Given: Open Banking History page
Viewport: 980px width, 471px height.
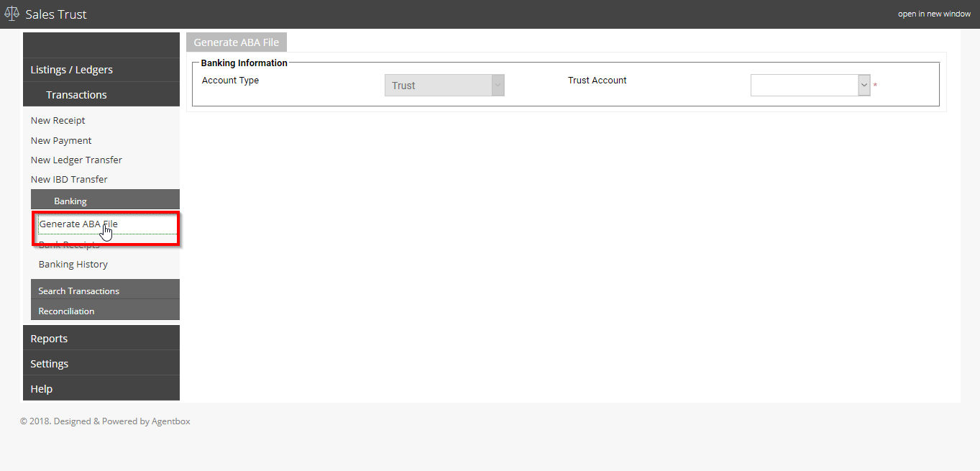Looking at the screenshot, I should (73, 264).
